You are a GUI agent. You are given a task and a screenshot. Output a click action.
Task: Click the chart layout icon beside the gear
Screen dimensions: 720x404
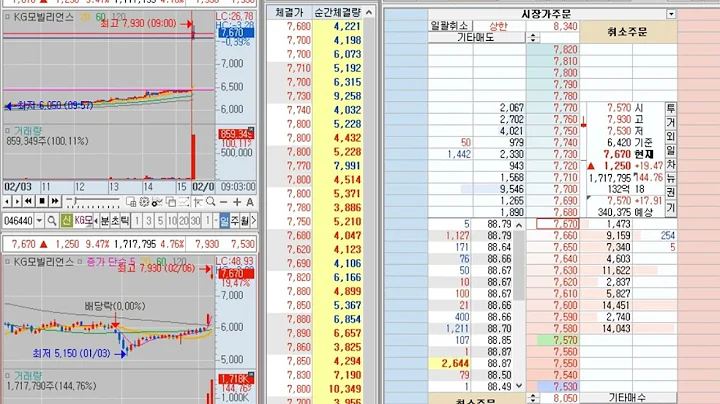(131, 202)
